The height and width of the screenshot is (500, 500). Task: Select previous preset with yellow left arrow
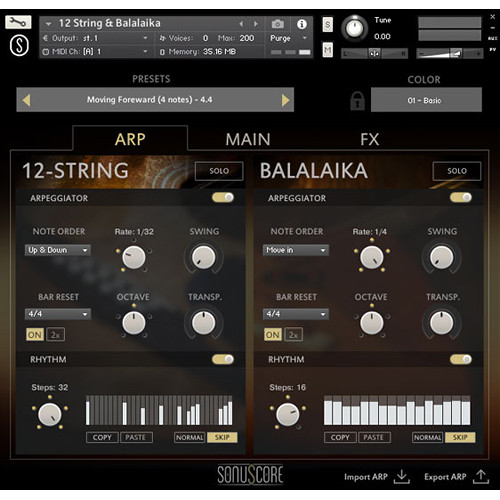click(26, 100)
